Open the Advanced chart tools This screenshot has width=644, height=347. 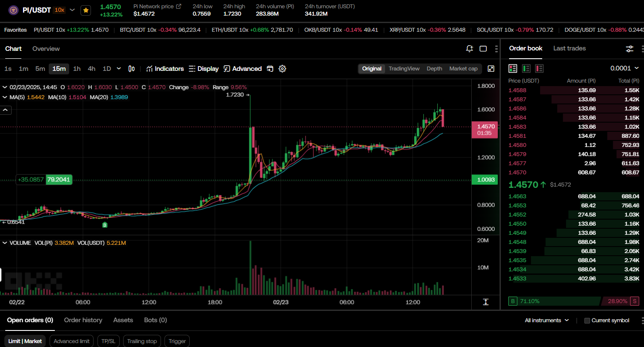[242, 69]
